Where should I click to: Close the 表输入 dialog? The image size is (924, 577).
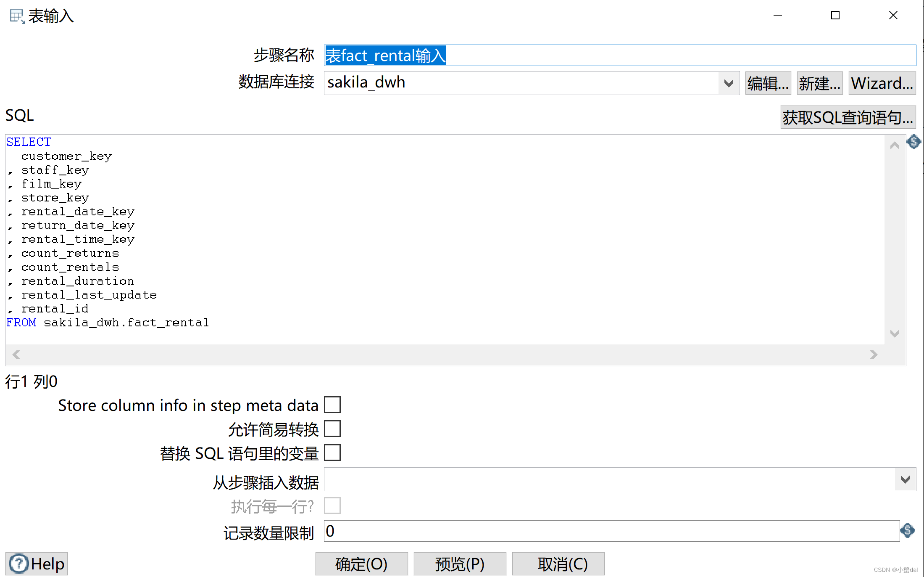(893, 15)
